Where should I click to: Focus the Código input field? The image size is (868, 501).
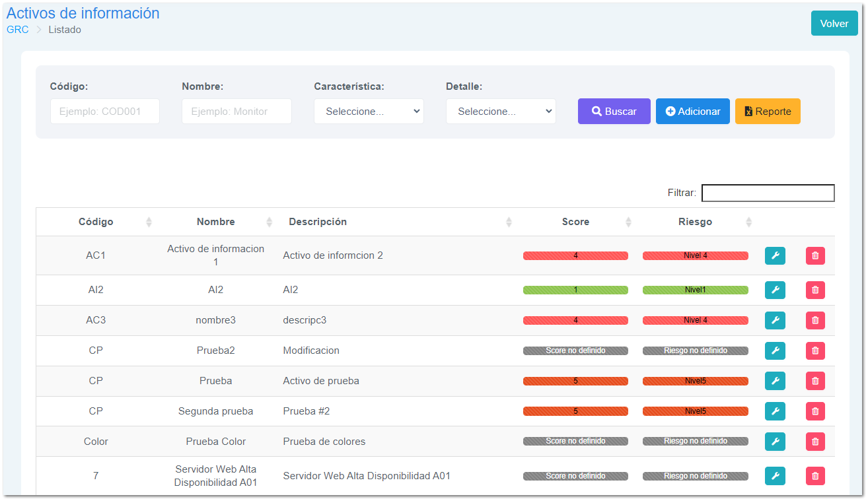coord(105,112)
